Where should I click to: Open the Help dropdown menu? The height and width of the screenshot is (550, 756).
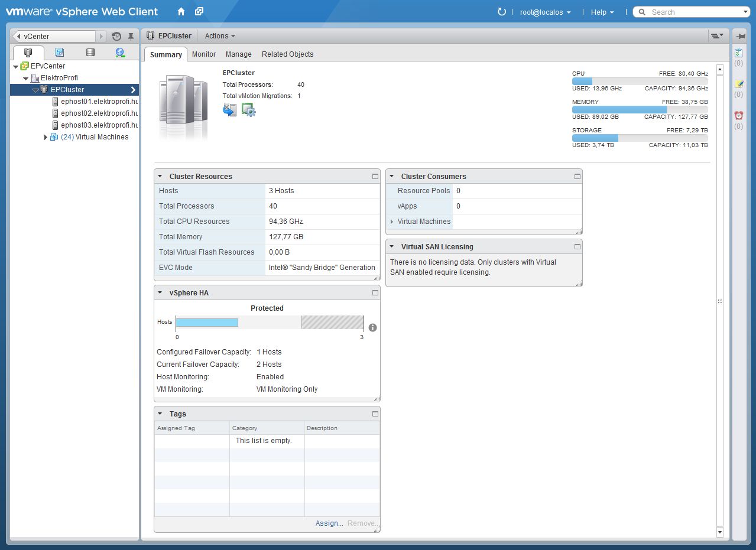coord(602,12)
